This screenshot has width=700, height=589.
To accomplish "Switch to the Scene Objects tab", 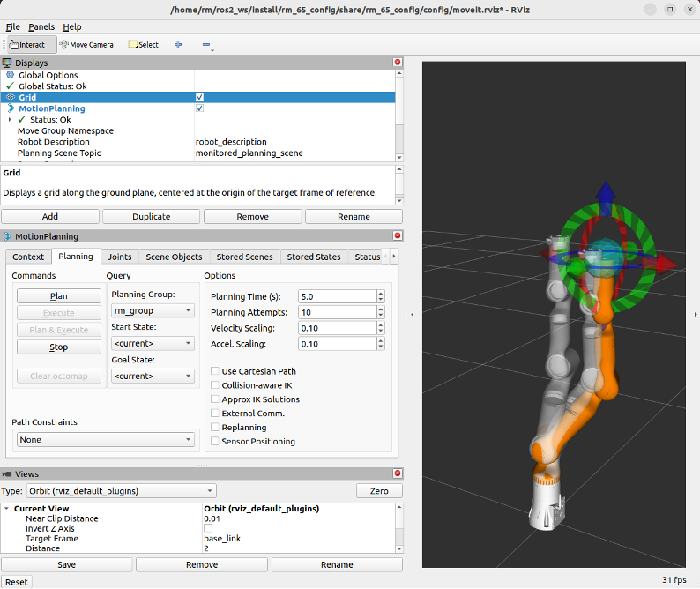I will (174, 257).
